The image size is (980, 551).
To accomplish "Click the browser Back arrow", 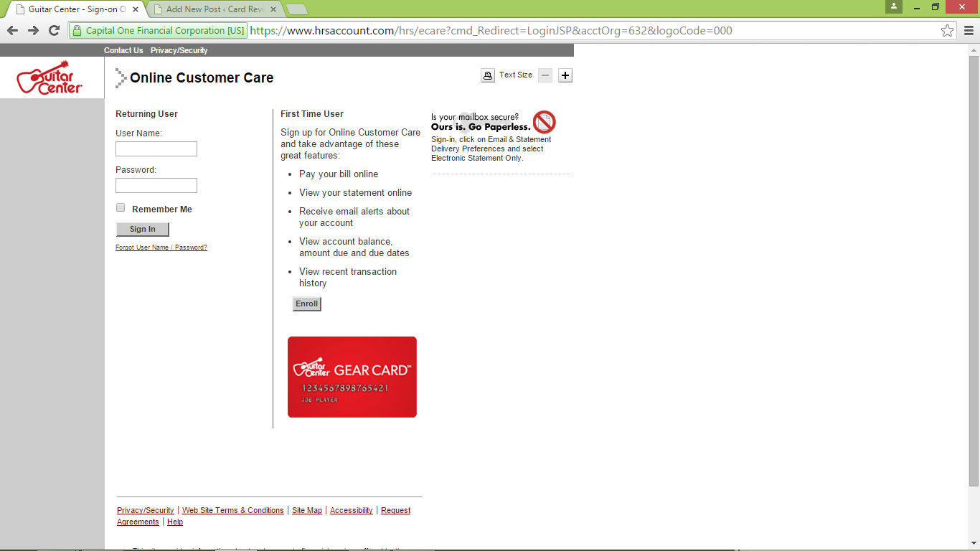I will [12, 30].
